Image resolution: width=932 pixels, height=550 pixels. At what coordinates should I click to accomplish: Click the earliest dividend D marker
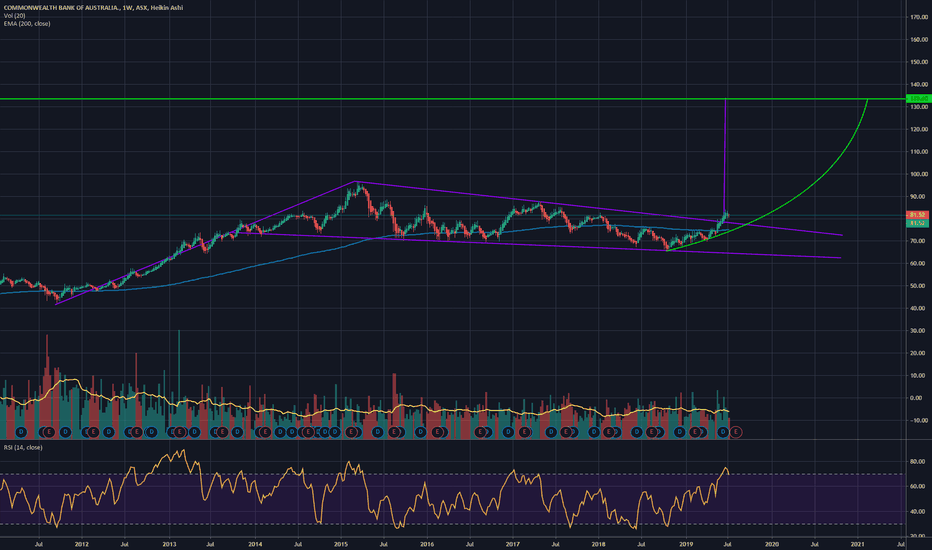[21, 432]
